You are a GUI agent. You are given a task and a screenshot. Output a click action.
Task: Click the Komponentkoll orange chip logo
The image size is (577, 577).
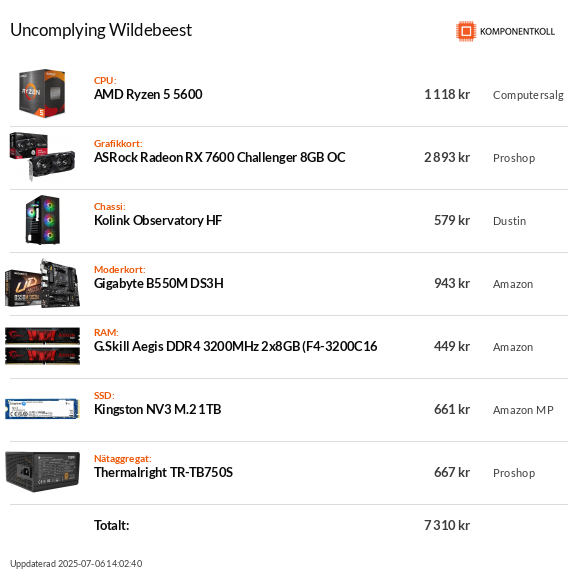tap(466, 31)
